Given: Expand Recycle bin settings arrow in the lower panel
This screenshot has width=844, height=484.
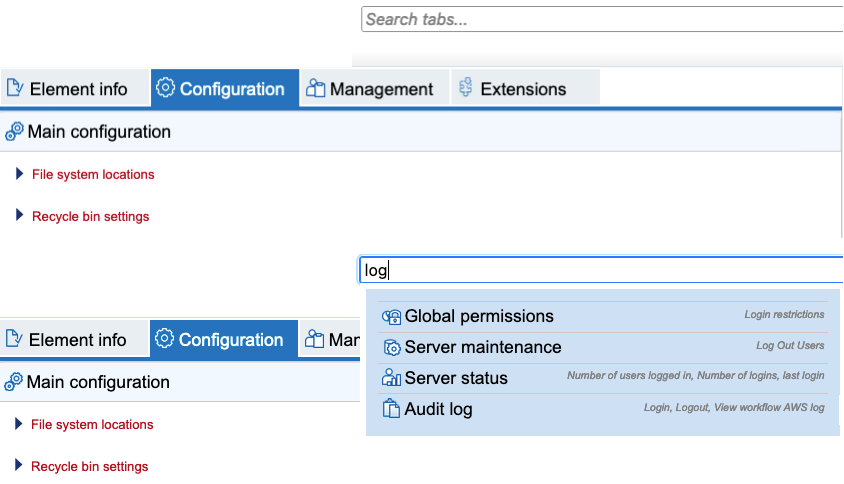Looking at the screenshot, I should pos(18,465).
